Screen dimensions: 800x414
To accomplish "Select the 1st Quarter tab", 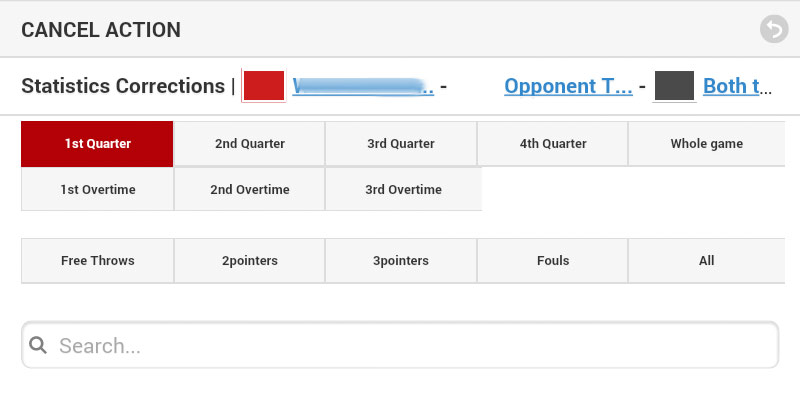I will (x=97, y=144).
